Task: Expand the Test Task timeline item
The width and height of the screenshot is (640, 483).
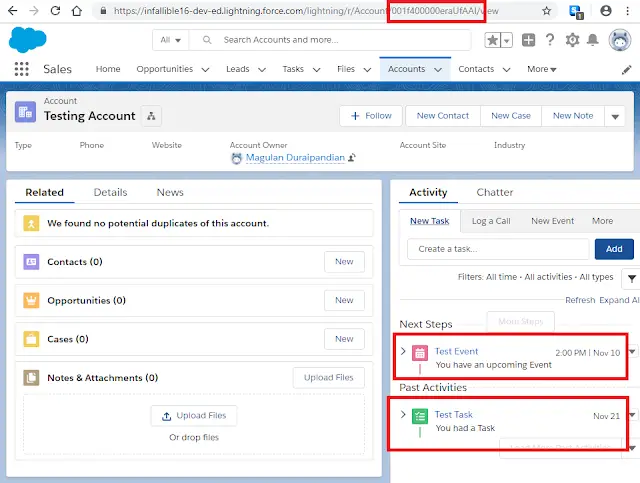Action: [x=403, y=414]
